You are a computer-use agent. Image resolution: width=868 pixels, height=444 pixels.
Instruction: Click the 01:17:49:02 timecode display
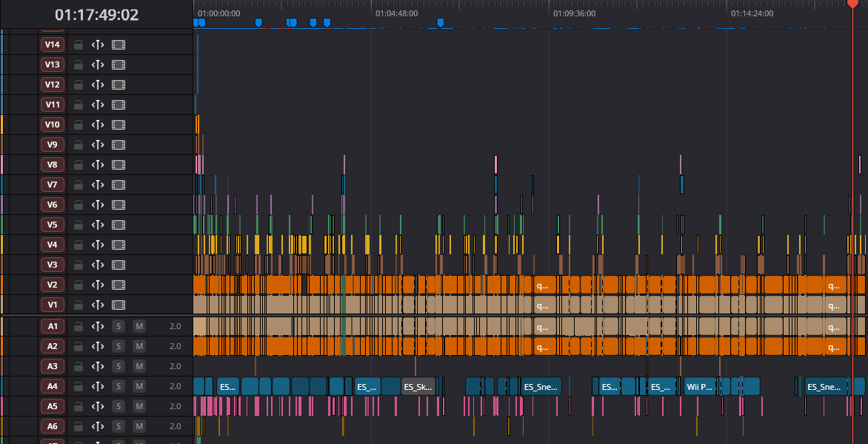(96, 14)
